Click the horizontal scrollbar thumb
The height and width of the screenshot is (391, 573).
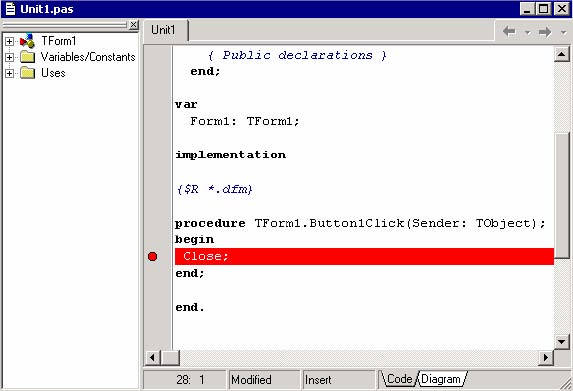(x=170, y=358)
